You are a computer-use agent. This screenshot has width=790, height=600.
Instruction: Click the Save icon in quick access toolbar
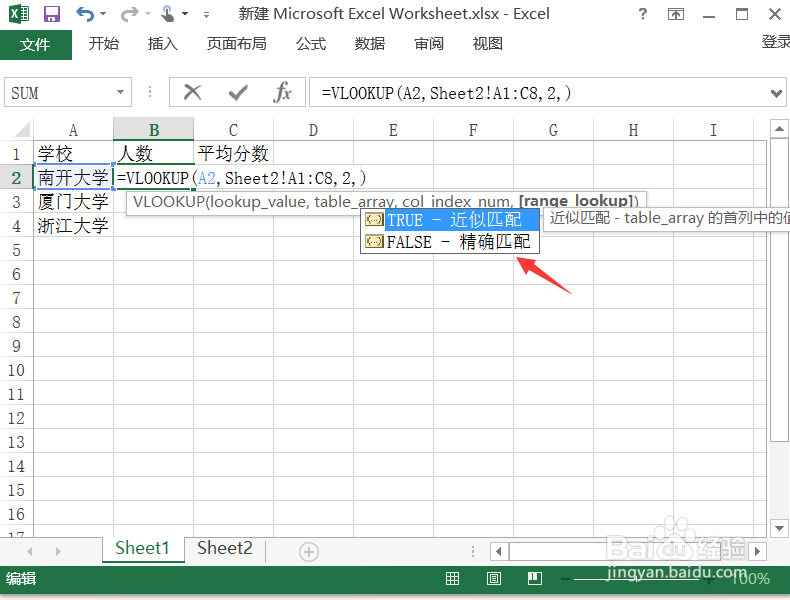[x=51, y=14]
